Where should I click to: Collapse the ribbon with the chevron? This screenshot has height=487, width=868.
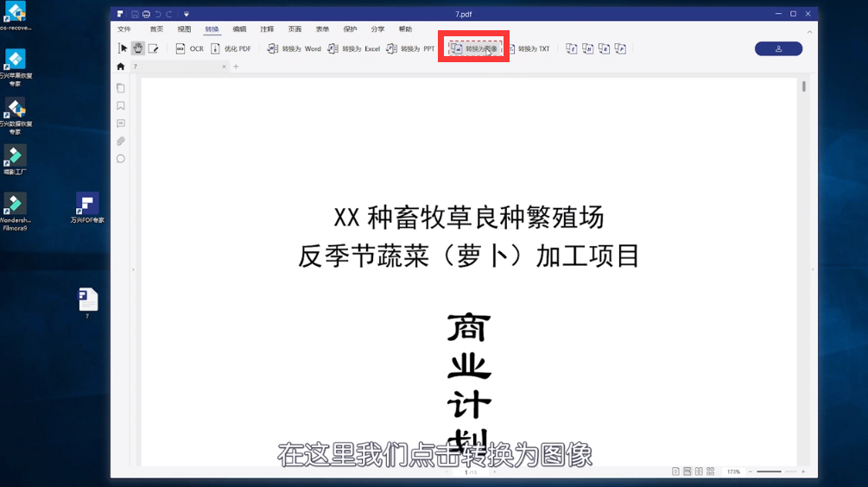point(809,32)
